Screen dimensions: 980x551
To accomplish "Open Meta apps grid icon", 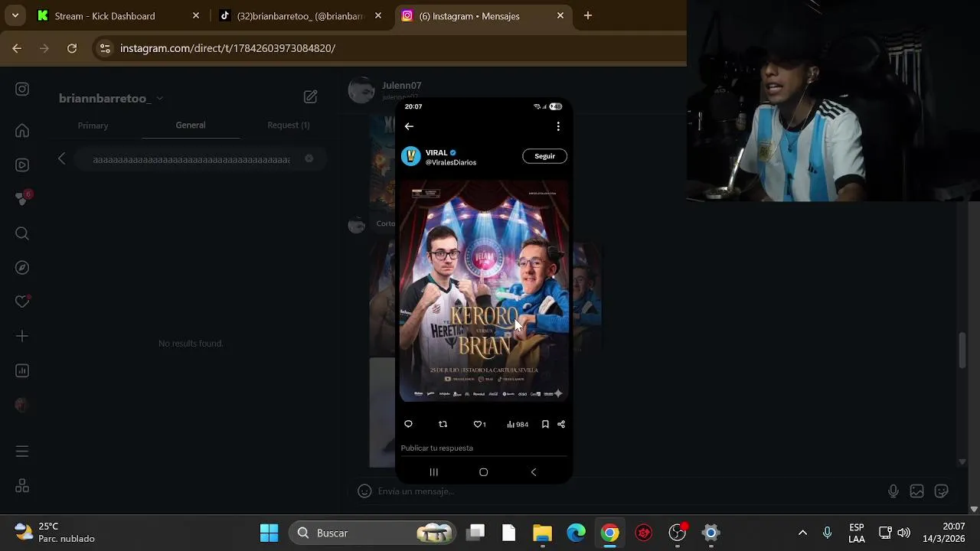I will [x=22, y=486].
